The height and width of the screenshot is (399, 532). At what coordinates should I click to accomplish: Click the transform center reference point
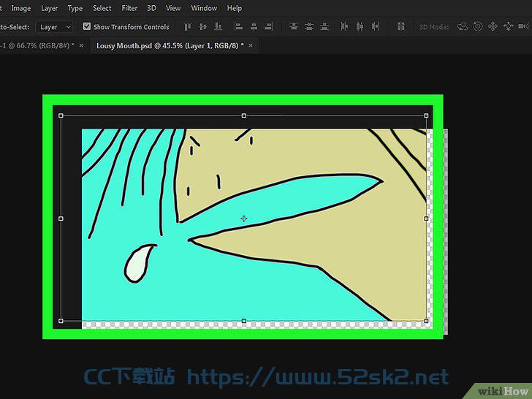[x=243, y=218]
